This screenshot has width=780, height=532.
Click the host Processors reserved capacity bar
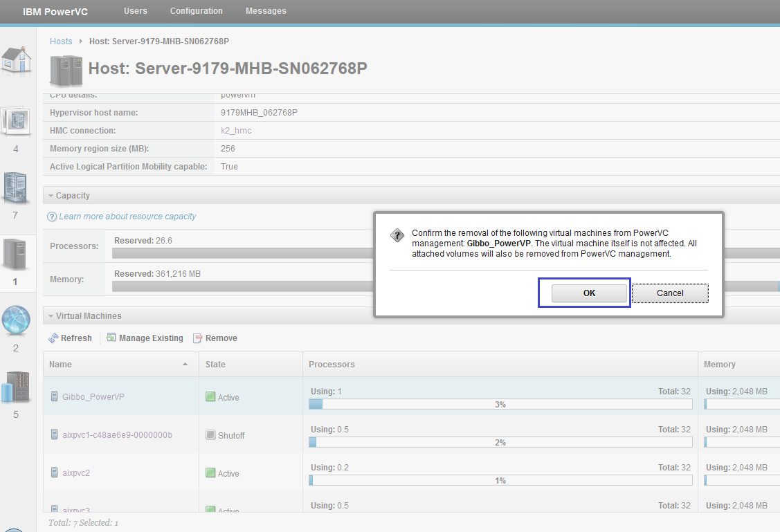[x=243, y=253]
